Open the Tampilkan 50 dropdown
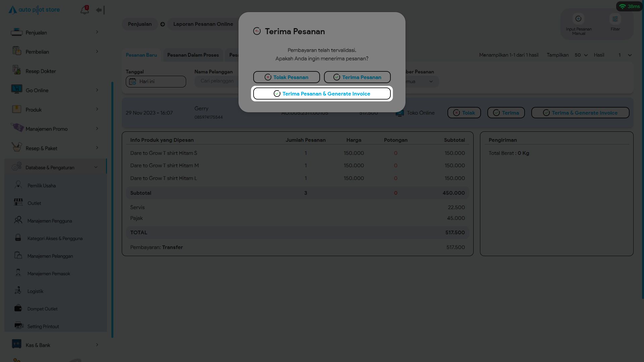 pos(581,55)
